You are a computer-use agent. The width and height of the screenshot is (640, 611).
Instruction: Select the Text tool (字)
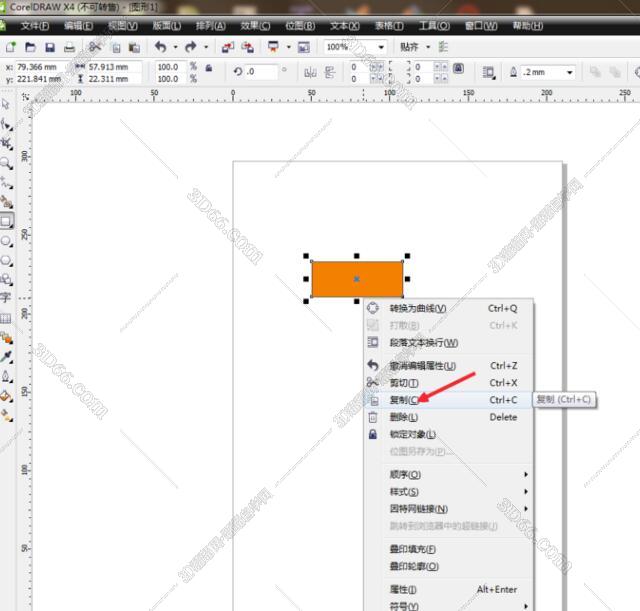click(6, 297)
